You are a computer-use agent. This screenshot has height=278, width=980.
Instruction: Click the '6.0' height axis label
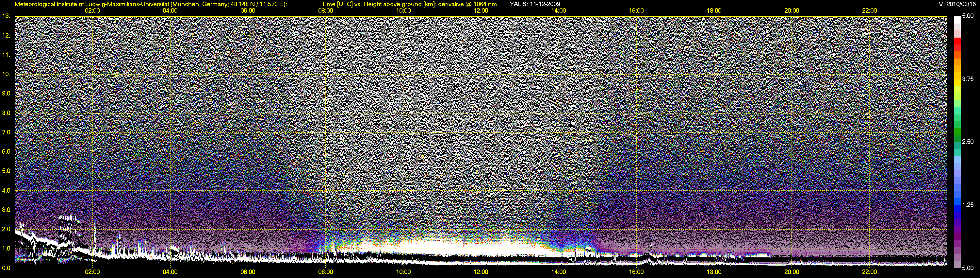coord(6,151)
